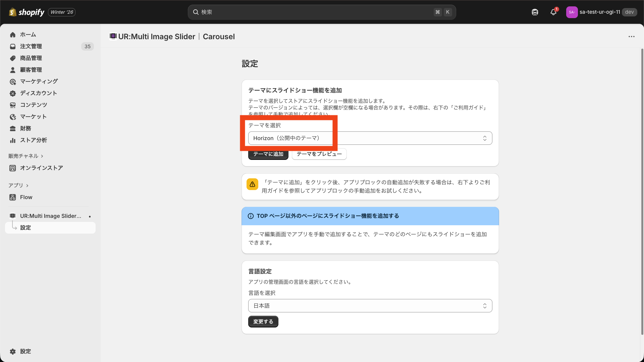Click the テーマに追加 button
Viewport: 644px width, 362px height.
pos(268,154)
